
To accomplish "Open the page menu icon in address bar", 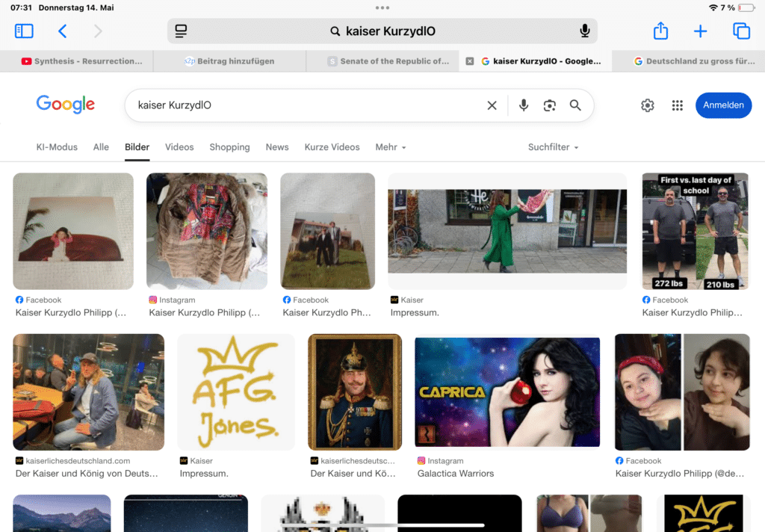I will point(181,31).
